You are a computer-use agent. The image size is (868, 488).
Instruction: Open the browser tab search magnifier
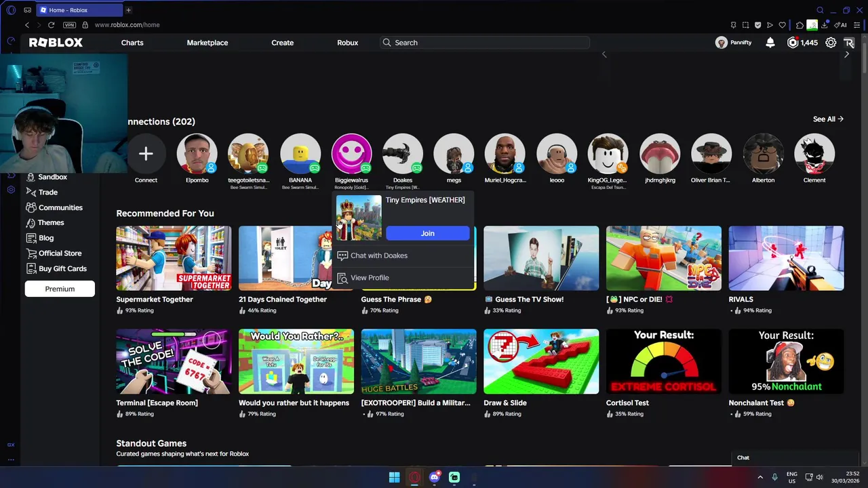[x=820, y=10]
